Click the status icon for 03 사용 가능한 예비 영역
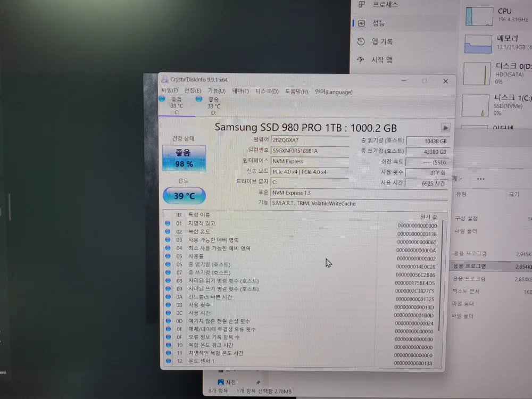 (x=168, y=239)
